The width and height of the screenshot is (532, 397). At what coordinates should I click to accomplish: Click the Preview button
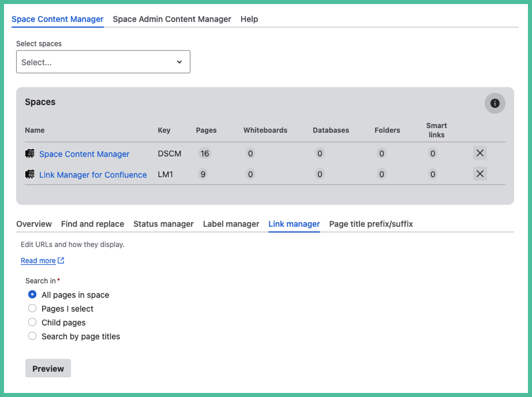[x=48, y=369]
